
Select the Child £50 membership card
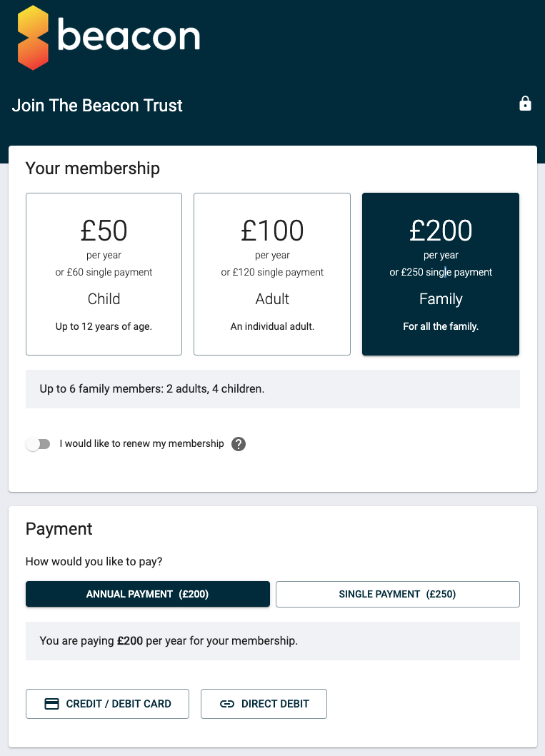[104, 273]
